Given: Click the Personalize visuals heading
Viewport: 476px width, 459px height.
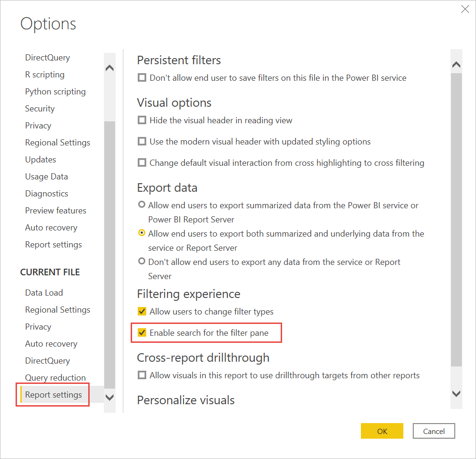Looking at the screenshot, I should [x=186, y=400].
